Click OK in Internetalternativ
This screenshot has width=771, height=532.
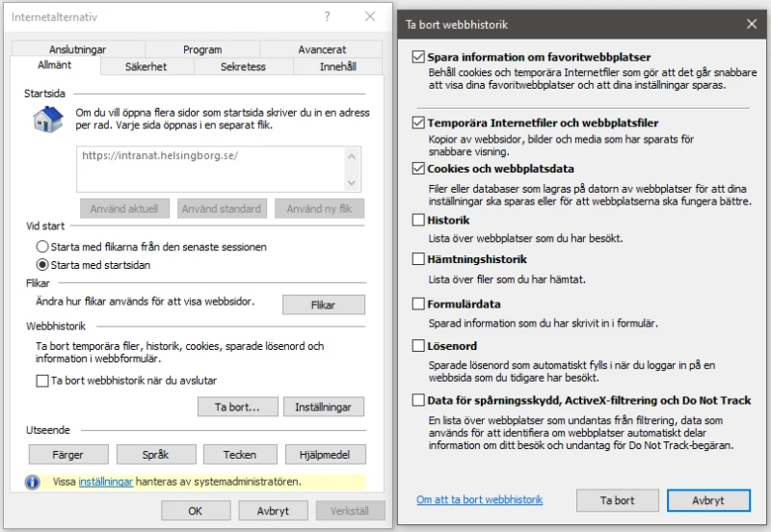[x=196, y=511]
